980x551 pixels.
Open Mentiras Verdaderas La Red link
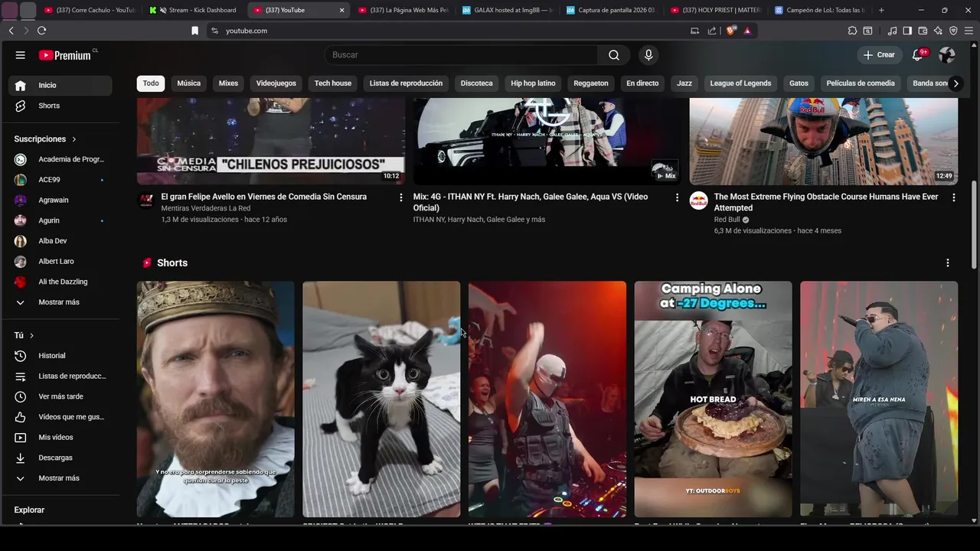[x=206, y=208]
